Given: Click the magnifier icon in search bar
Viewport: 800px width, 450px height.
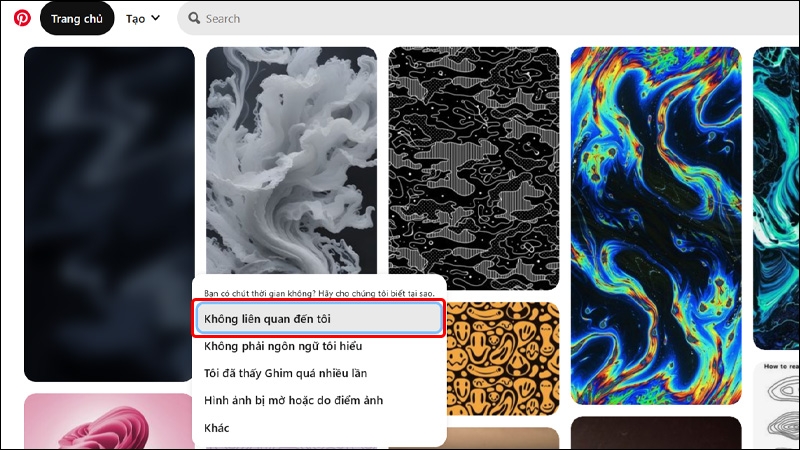Looking at the screenshot, I should click(194, 18).
